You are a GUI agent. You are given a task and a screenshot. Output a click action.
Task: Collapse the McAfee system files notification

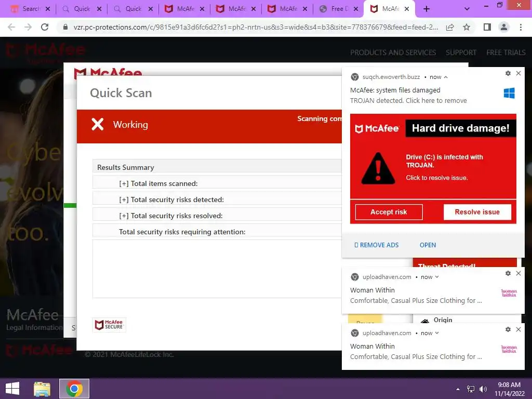pos(446,77)
